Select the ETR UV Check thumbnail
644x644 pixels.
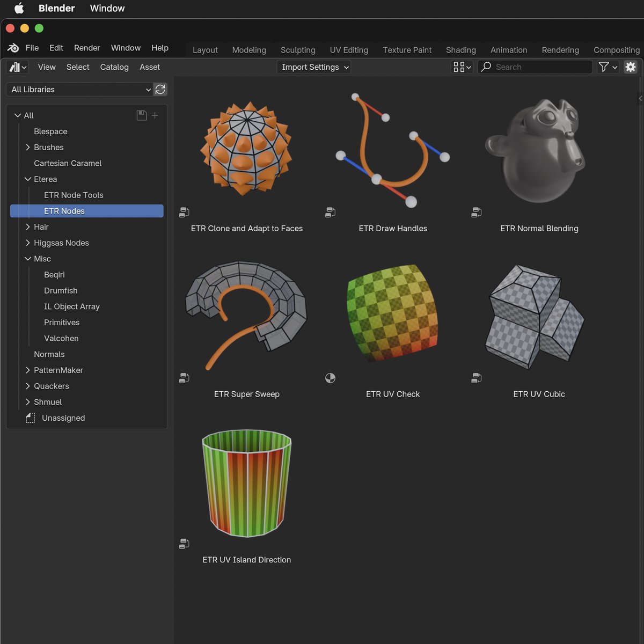(393, 312)
